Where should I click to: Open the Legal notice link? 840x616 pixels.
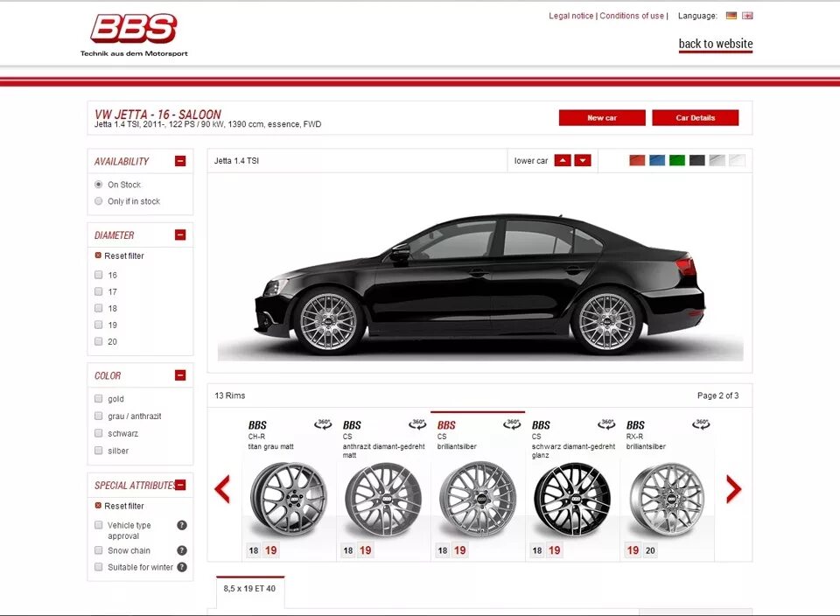pyautogui.click(x=571, y=16)
